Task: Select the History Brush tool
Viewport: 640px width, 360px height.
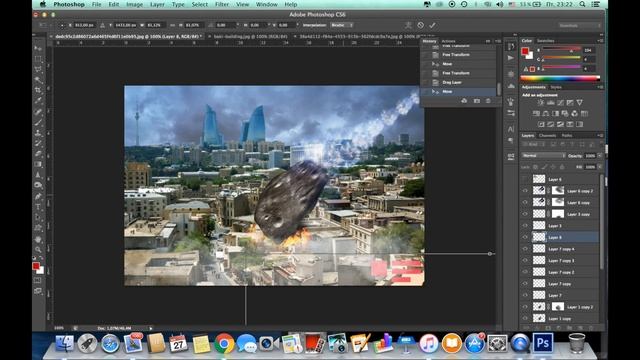Action: coord(38,143)
